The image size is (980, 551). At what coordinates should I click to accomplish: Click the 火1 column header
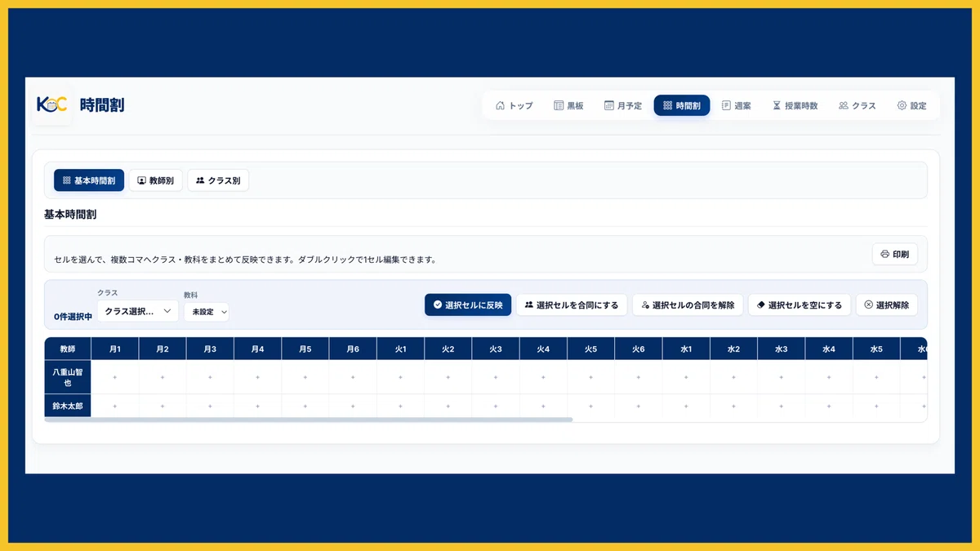pos(401,349)
